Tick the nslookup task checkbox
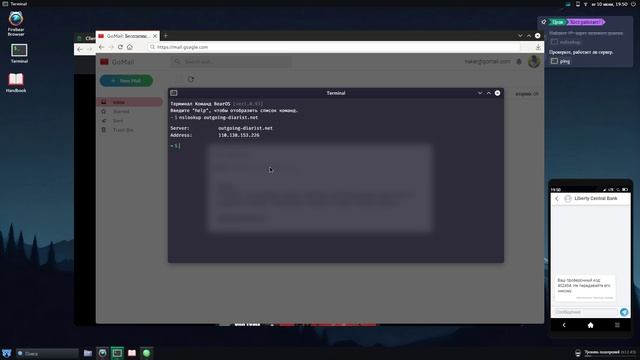640x360 pixels. click(x=554, y=42)
